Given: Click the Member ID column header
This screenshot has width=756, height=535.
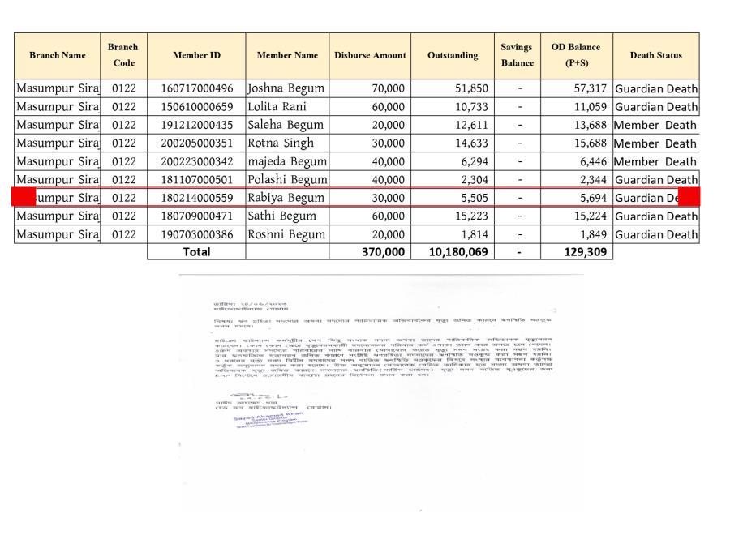Looking at the screenshot, I should click(196, 55).
